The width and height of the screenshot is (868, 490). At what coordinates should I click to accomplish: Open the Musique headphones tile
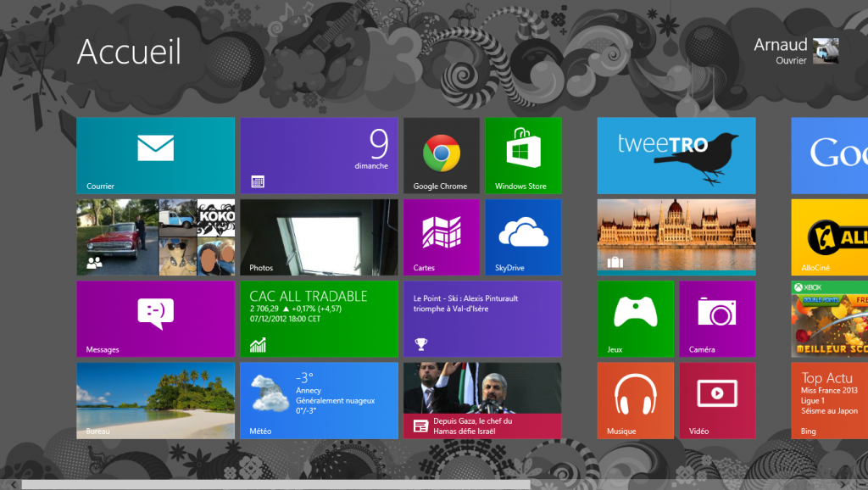(635, 400)
